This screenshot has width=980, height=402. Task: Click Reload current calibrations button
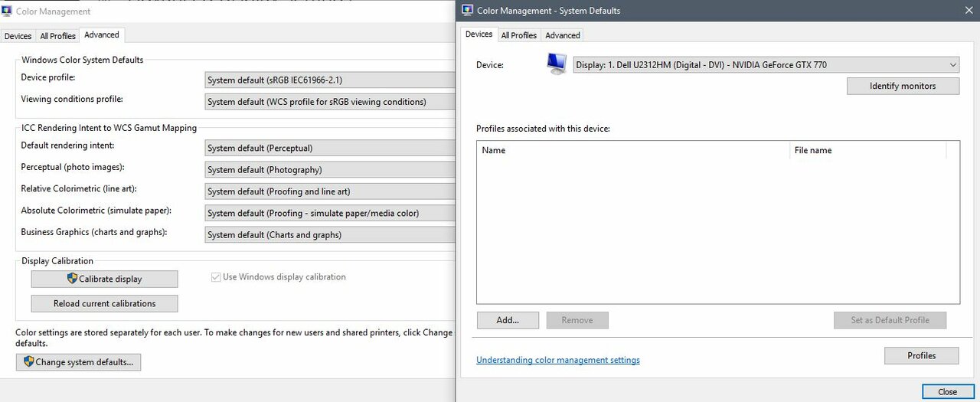pos(104,303)
